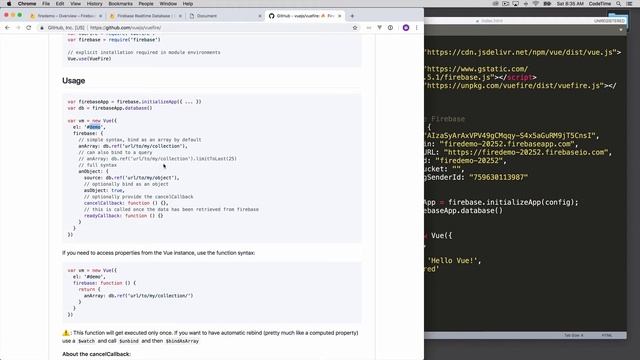Click the HTML syntax selector in editor status bar

607,336
